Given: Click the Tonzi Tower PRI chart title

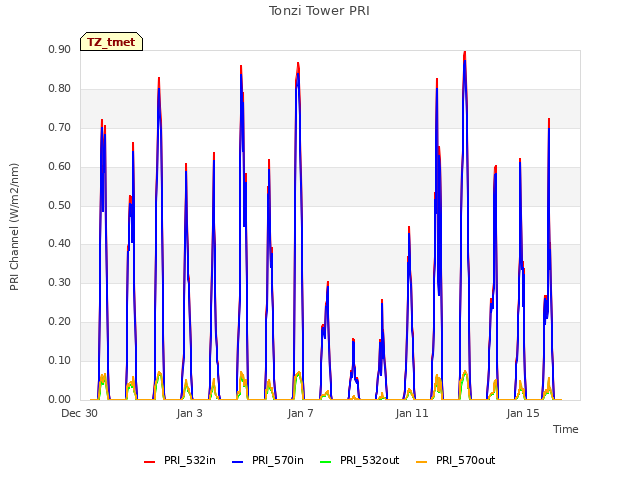Looking at the screenshot, I should click(319, 11).
